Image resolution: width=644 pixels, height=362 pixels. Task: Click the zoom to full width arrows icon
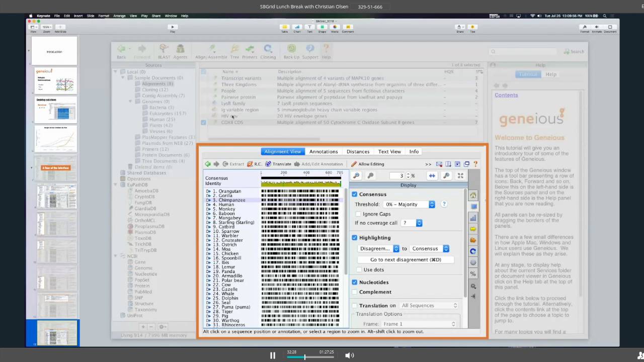pos(432,175)
